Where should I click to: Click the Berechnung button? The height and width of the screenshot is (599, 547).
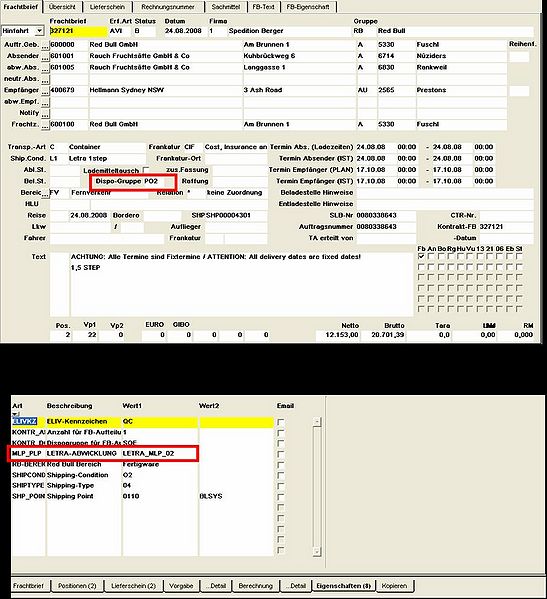pos(256,586)
